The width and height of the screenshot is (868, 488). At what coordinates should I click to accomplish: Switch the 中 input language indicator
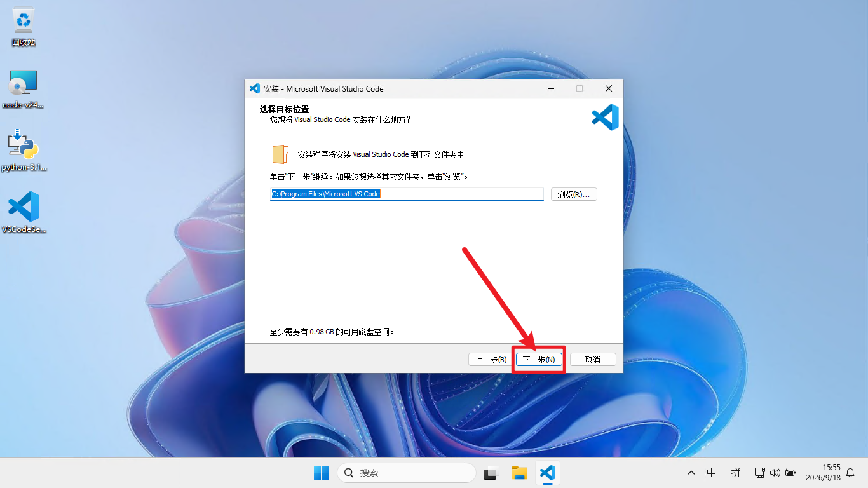point(712,473)
